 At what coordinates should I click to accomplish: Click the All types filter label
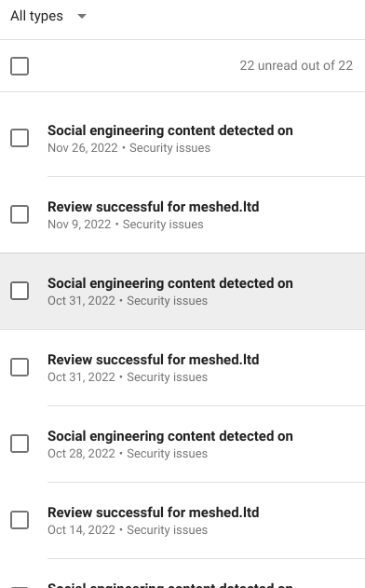36,16
